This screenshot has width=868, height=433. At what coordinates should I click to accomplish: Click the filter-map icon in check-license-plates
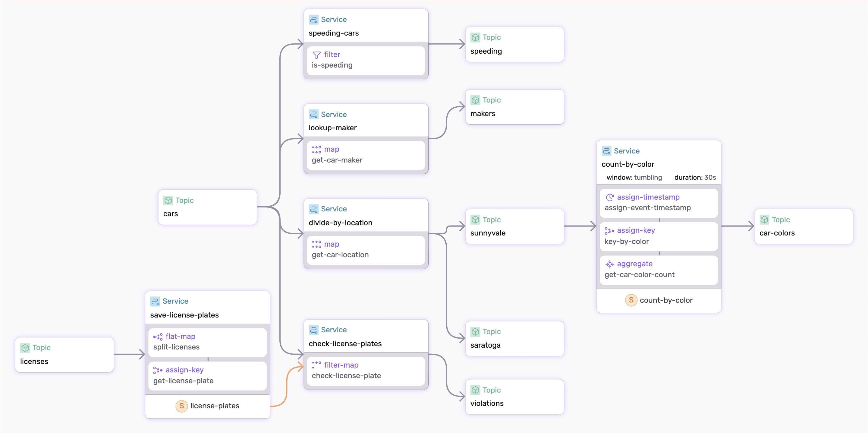pyautogui.click(x=316, y=365)
